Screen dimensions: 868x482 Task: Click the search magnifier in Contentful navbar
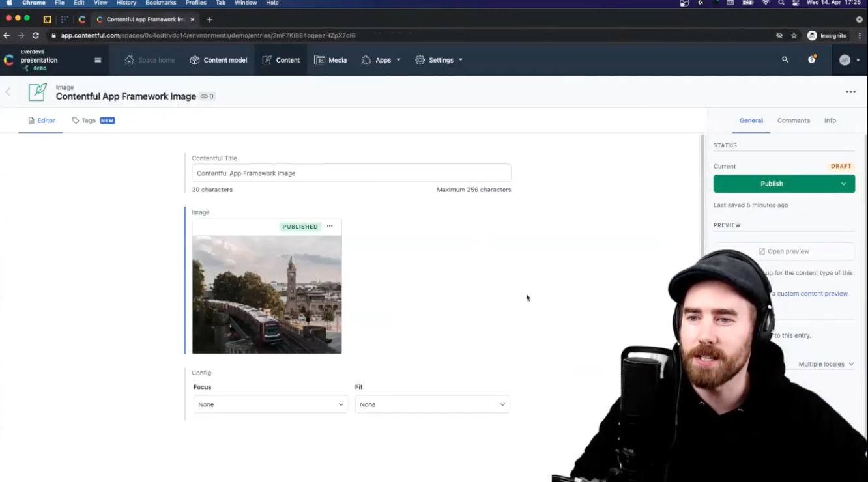pos(785,59)
